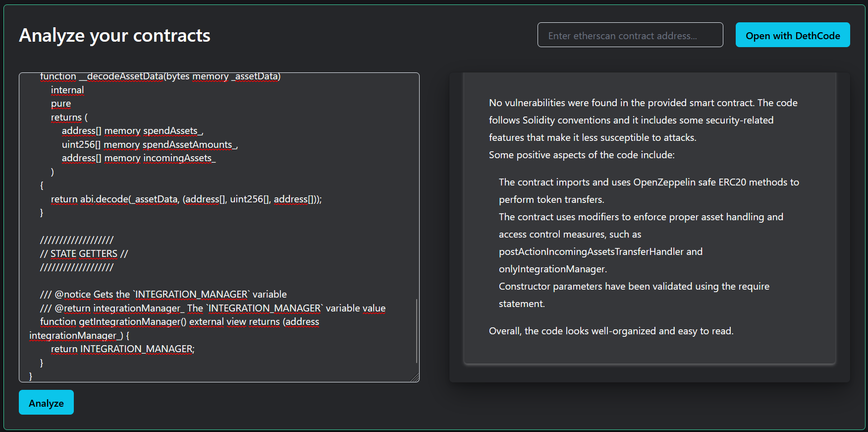Click the etherscan contract address input field

click(x=630, y=35)
